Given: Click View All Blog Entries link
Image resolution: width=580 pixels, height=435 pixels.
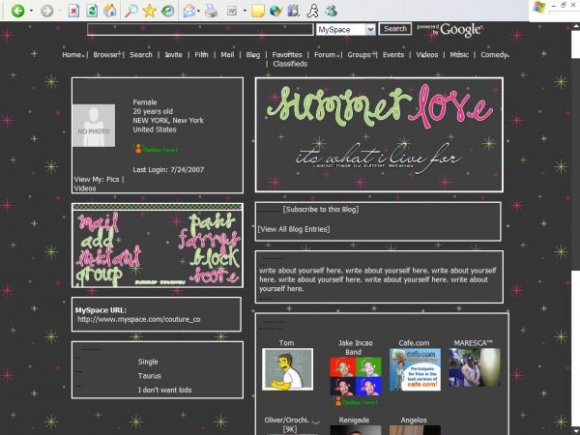Looking at the screenshot, I should tap(294, 229).
